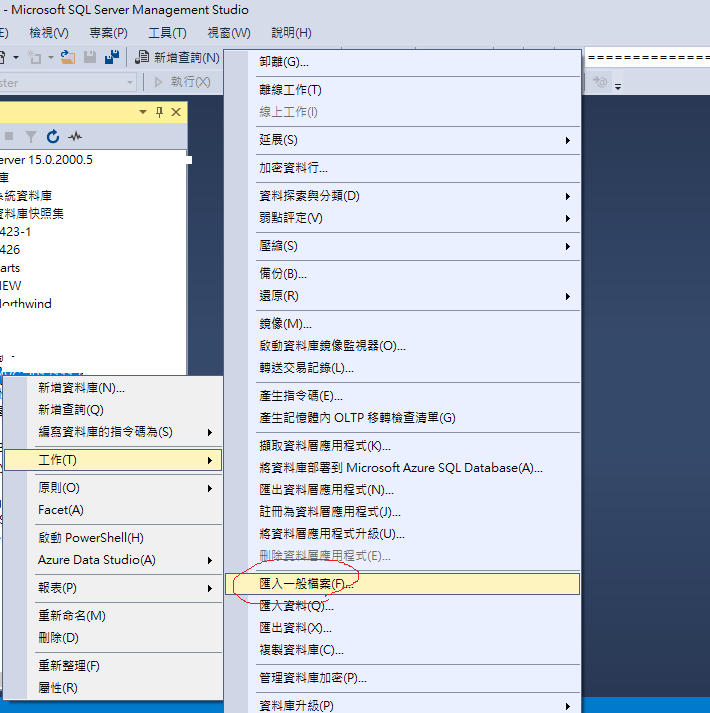The height and width of the screenshot is (713, 710).
Task: Select 擷取資料層應用程式(K)...
Action: pos(403,446)
